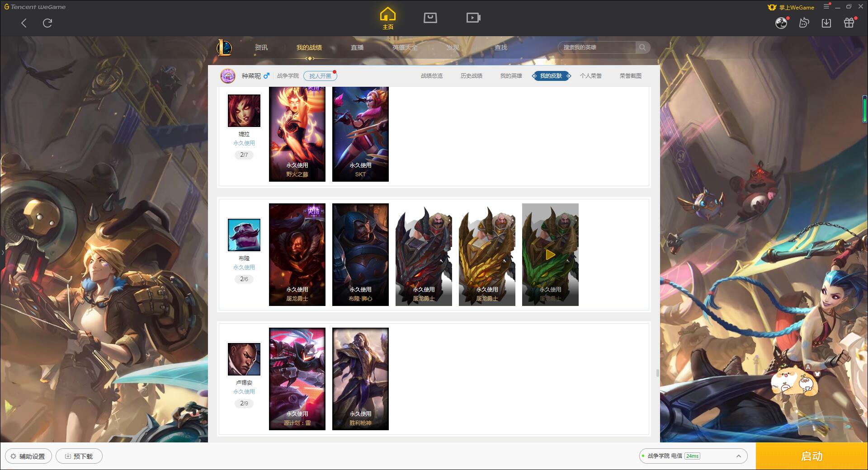Switch to 历史战绩 sub-tab
868x470 pixels.
pos(472,76)
